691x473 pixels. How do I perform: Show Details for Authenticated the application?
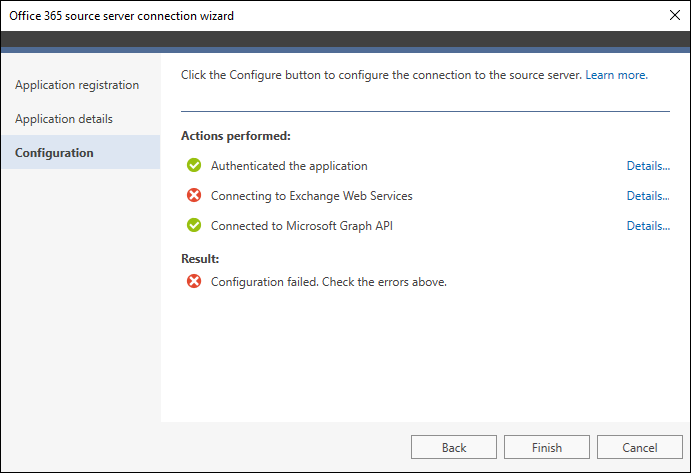648,166
